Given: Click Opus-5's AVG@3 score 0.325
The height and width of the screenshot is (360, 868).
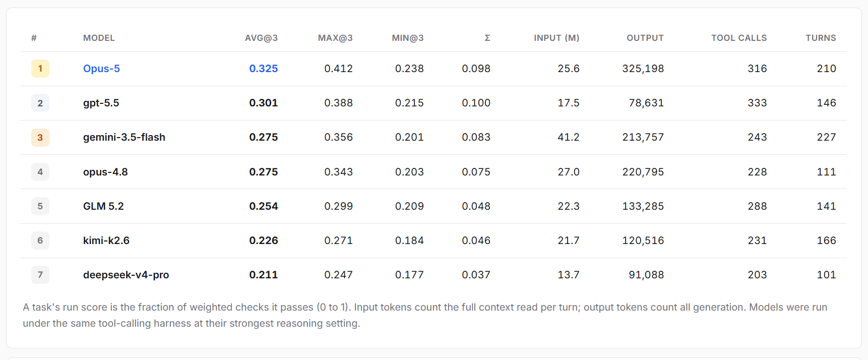Looking at the screenshot, I should point(264,69).
